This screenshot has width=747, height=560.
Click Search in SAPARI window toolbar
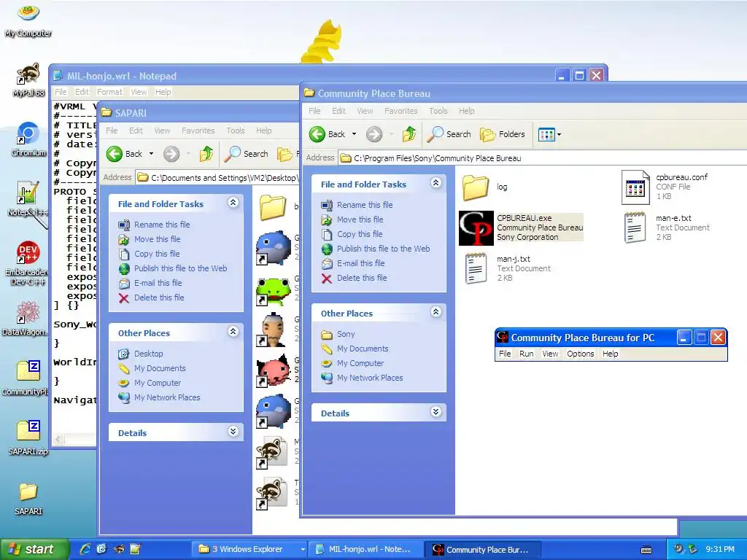pos(246,154)
